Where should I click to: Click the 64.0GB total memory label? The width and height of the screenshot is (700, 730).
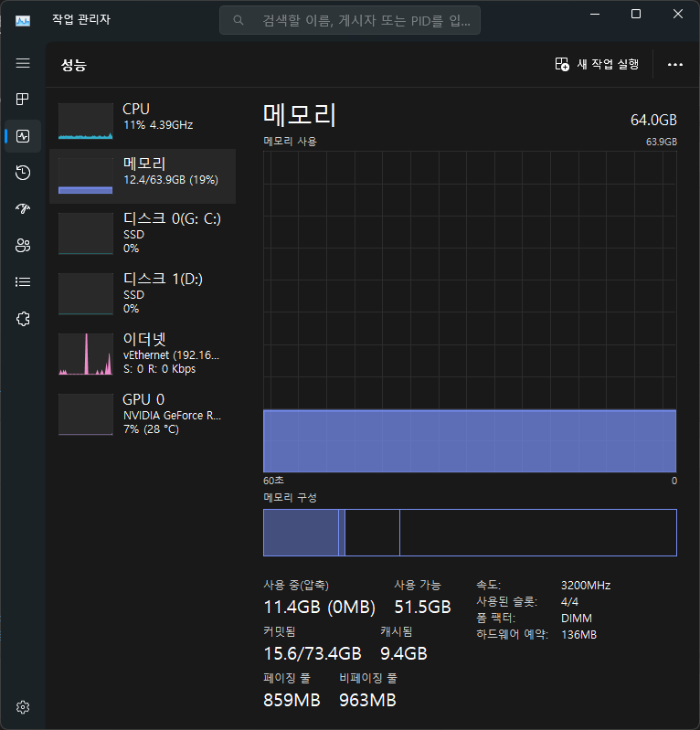click(x=653, y=120)
